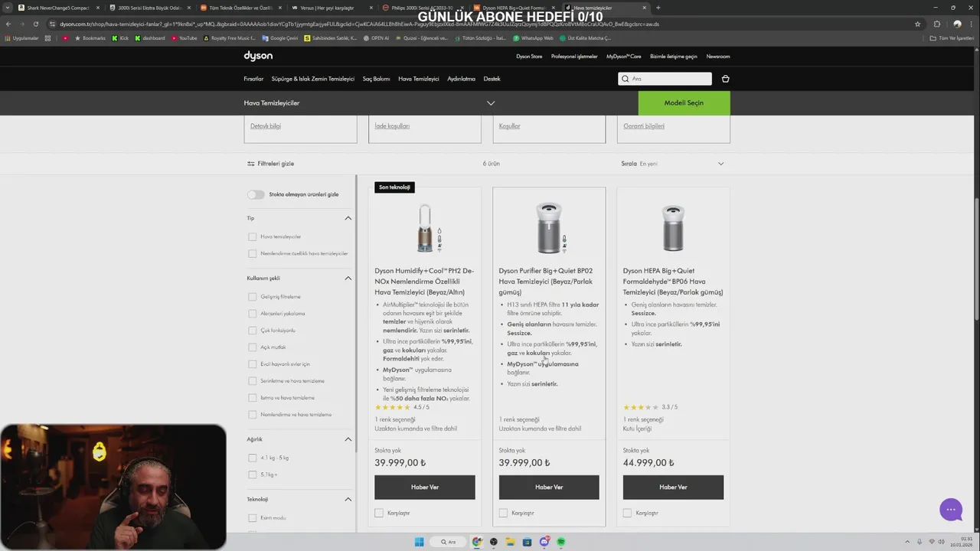980x551 pixels.
Task: Open the WhatsApp Web bookmark
Action: (x=533, y=38)
